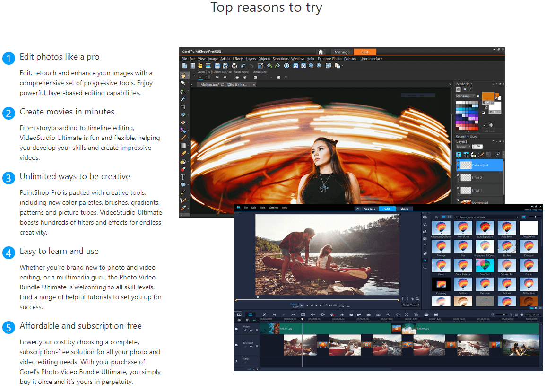
Task: Open the FX filter library in VideoStudio
Action: [x=425, y=261]
